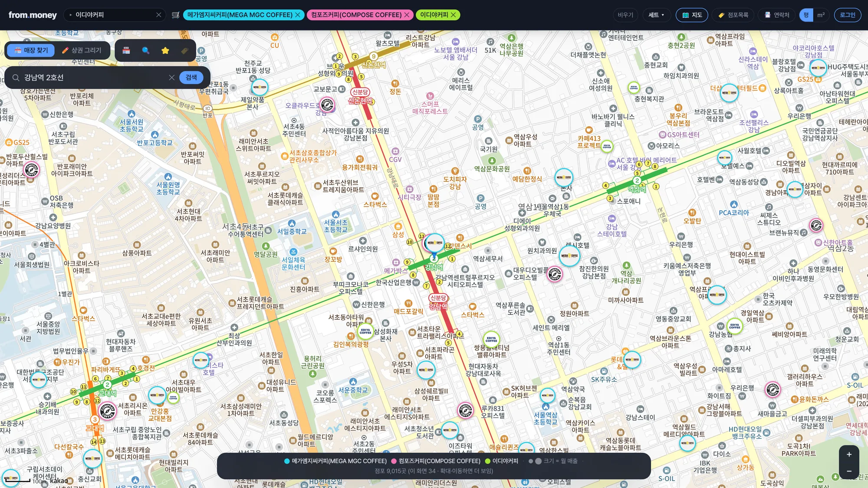Open the shopping cart icon in top bar

[175, 15]
